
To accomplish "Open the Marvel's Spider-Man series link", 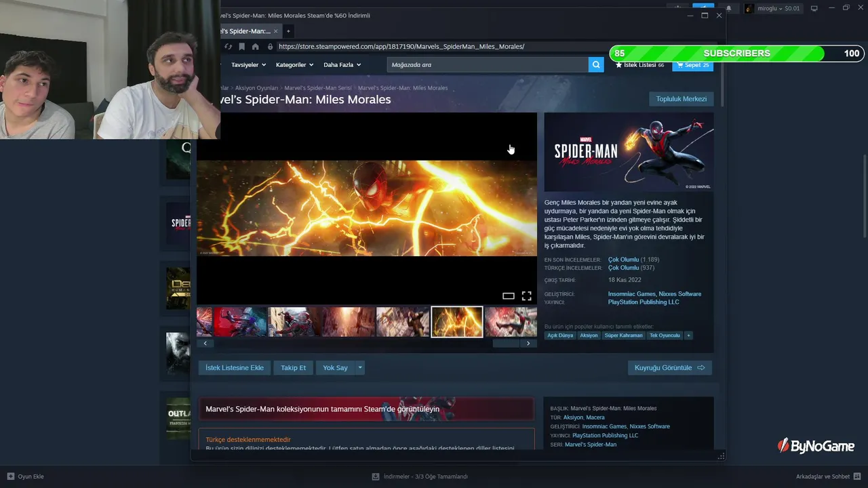I will pyautogui.click(x=591, y=445).
